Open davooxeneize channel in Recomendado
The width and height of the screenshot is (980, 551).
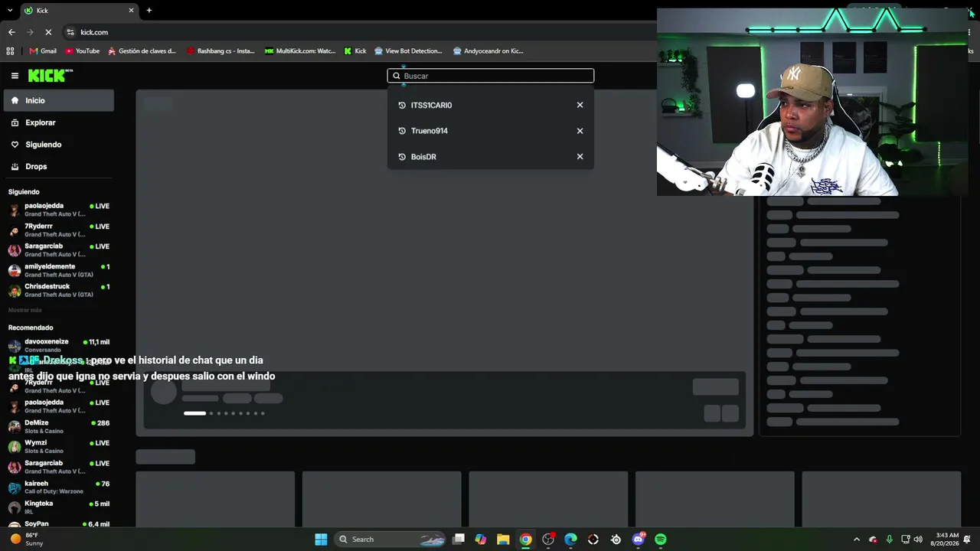coord(59,345)
